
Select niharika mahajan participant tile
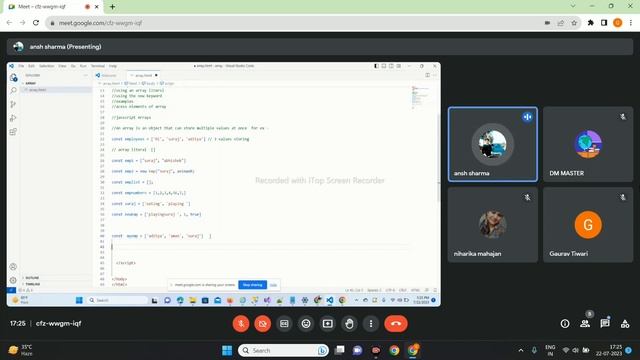493,224
